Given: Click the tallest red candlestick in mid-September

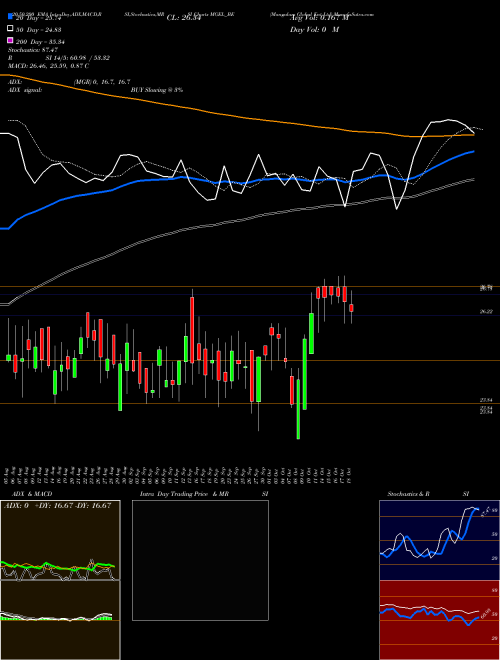Looking at the screenshot, I should [x=192, y=330].
